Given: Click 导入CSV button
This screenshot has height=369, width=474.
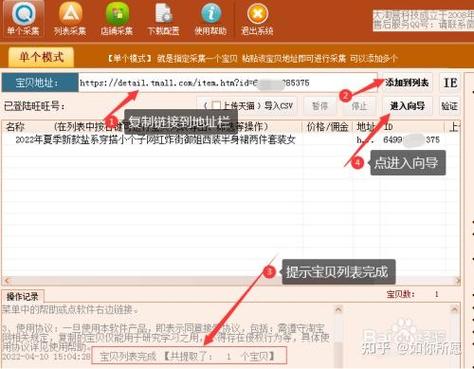Looking at the screenshot, I should point(278,106).
